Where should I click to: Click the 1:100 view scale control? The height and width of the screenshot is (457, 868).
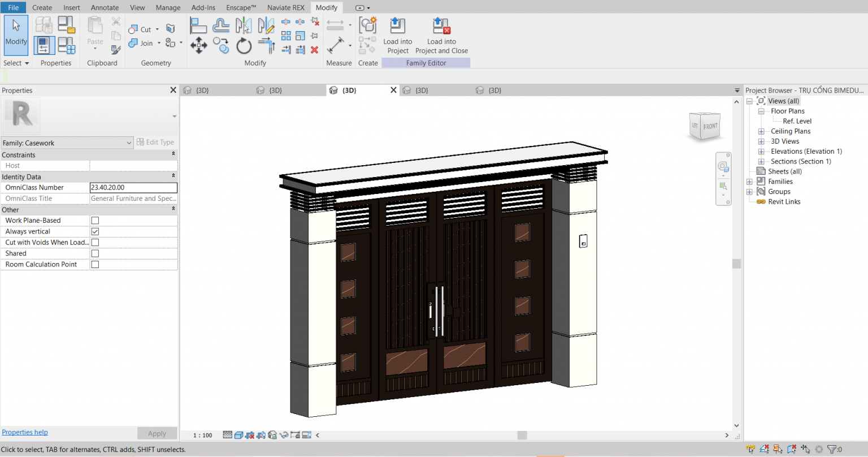coord(201,435)
